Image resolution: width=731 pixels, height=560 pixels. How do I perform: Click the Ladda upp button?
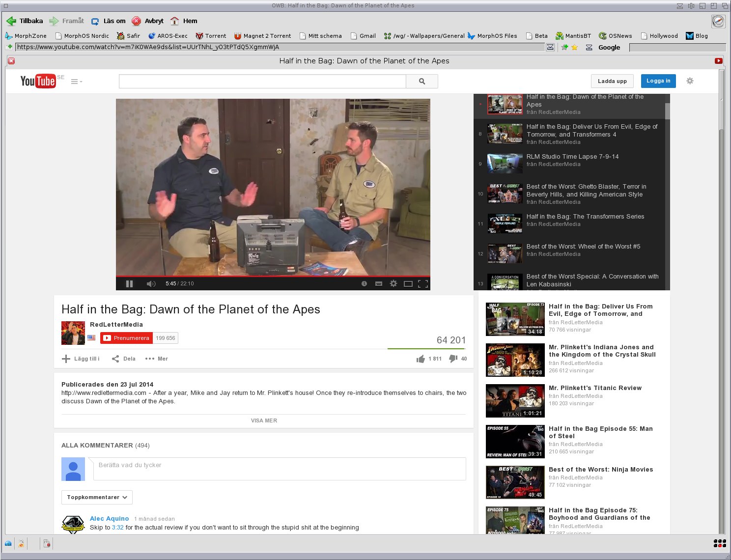[x=612, y=81]
